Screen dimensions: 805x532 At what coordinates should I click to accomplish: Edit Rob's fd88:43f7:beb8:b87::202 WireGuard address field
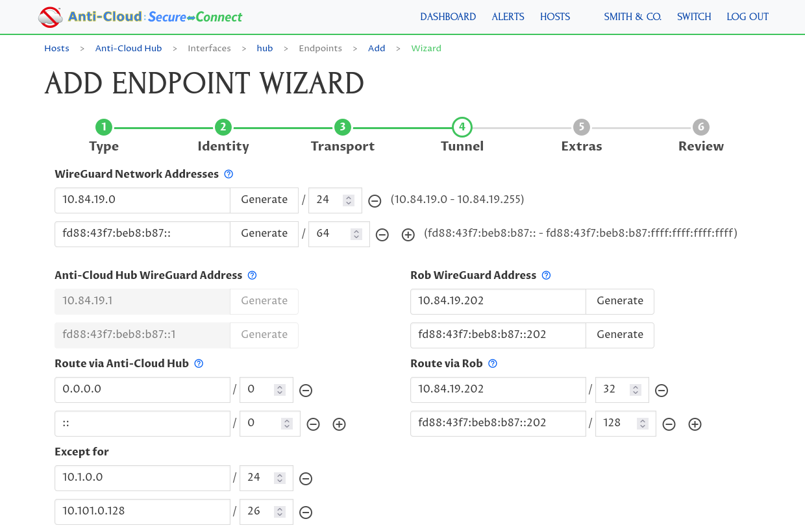coord(499,335)
